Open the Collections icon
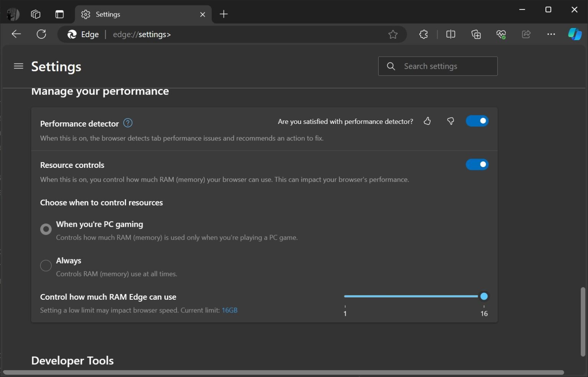Screen dimensions: 588x377 [476, 34]
